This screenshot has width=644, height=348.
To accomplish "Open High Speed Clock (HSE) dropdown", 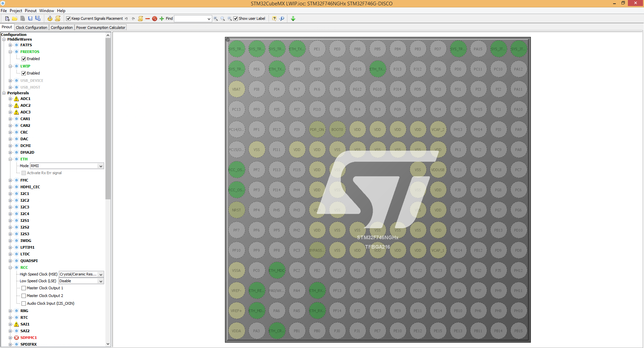I will (101, 274).
